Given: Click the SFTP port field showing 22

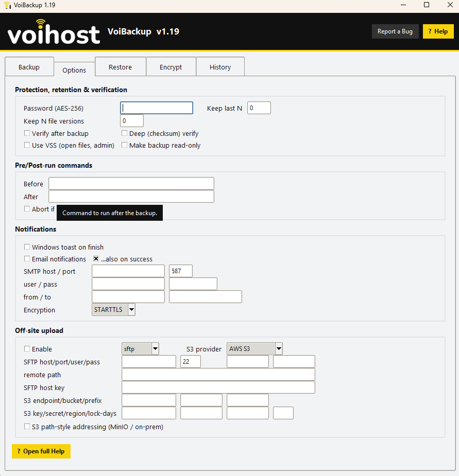Looking at the screenshot, I should tap(191, 362).
